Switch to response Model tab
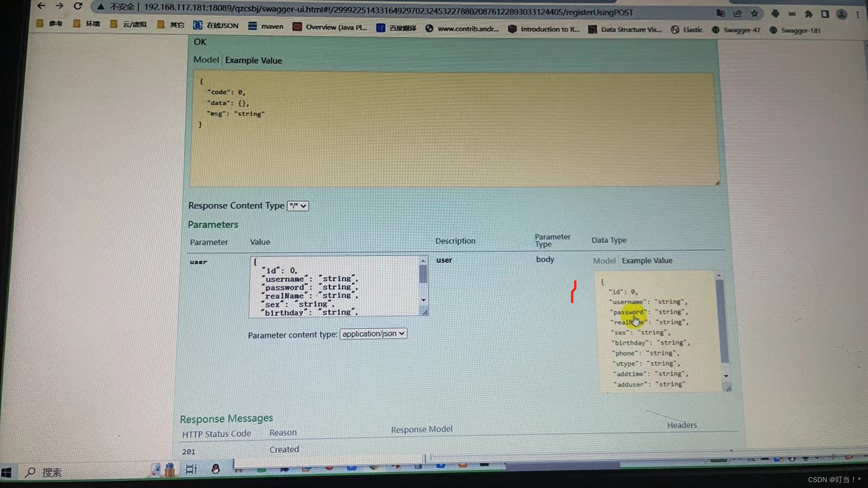868x488 pixels. pos(206,60)
